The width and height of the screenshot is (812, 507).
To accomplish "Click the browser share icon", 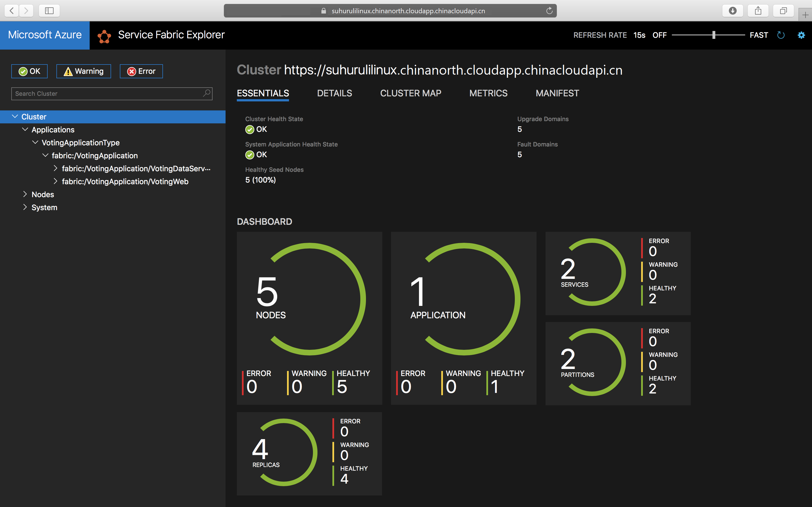I will (x=758, y=11).
